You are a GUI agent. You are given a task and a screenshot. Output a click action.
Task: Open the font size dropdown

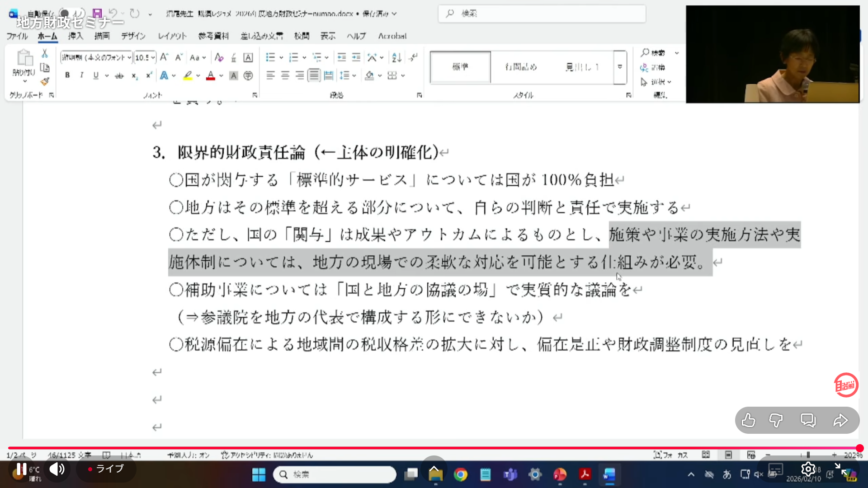[x=153, y=57]
